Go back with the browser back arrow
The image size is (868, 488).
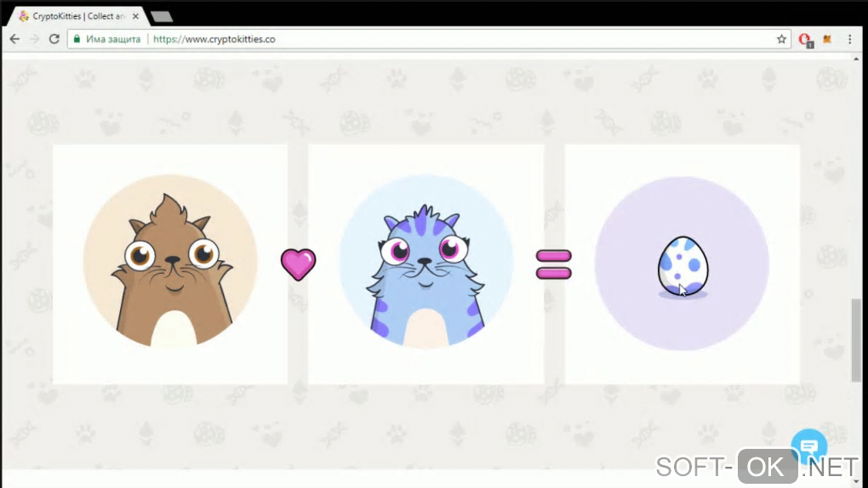click(x=15, y=39)
